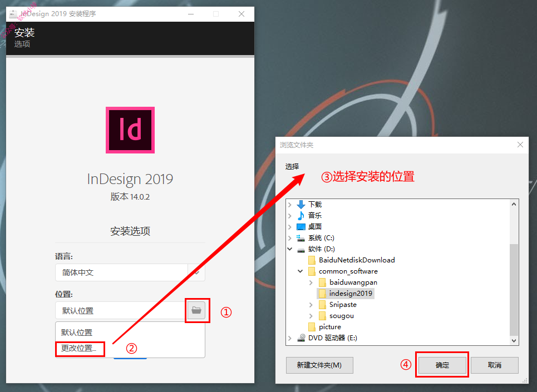Click the folder tree scroll down arrow

click(x=514, y=340)
